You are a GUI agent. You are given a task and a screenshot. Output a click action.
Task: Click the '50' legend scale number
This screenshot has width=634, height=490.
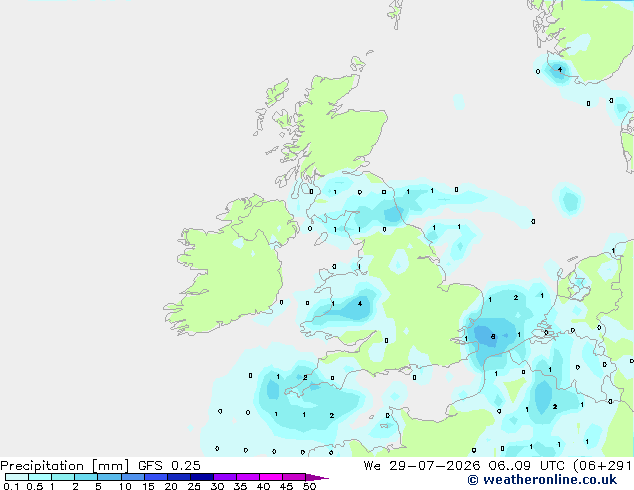(309, 486)
